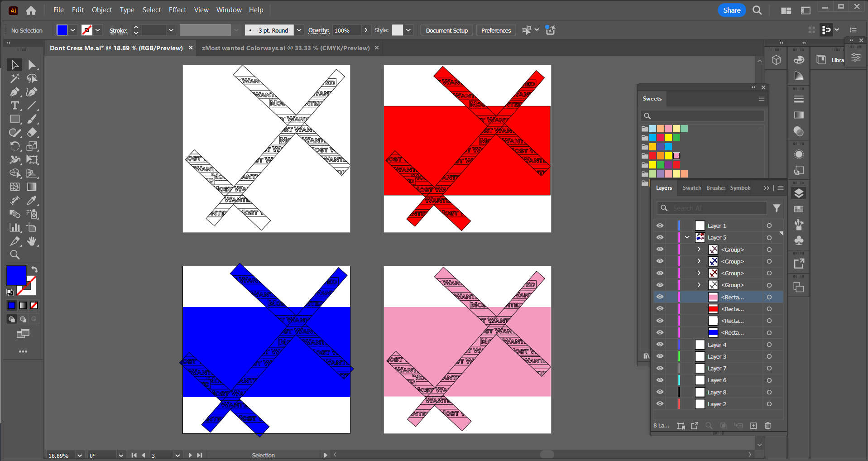This screenshot has width=868, height=461.
Task: Select the Magic Wand tool
Action: pos(14,78)
